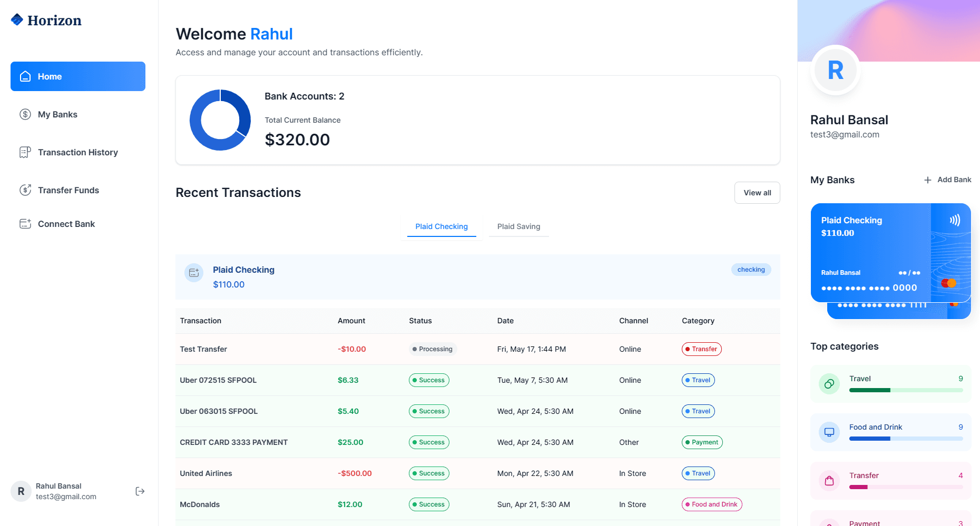
Task: Click the red Transfer category badge
Action: click(701, 349)
